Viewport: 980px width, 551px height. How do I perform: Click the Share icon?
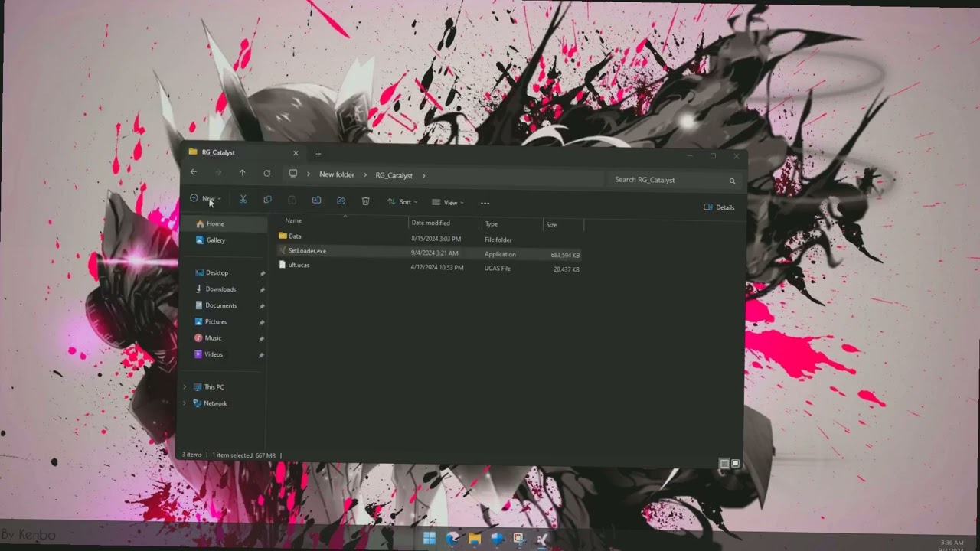[341, 201]
